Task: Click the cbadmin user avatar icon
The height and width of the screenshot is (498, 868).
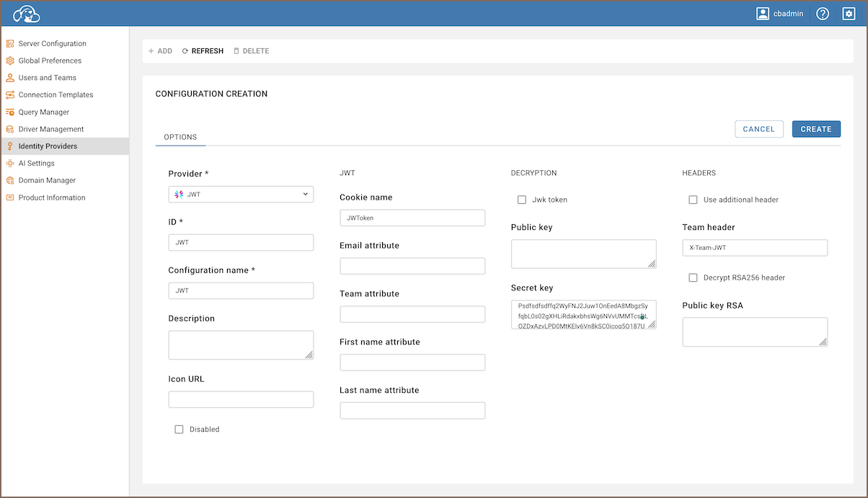Action: pyautogui.click(x=763, y=14)
